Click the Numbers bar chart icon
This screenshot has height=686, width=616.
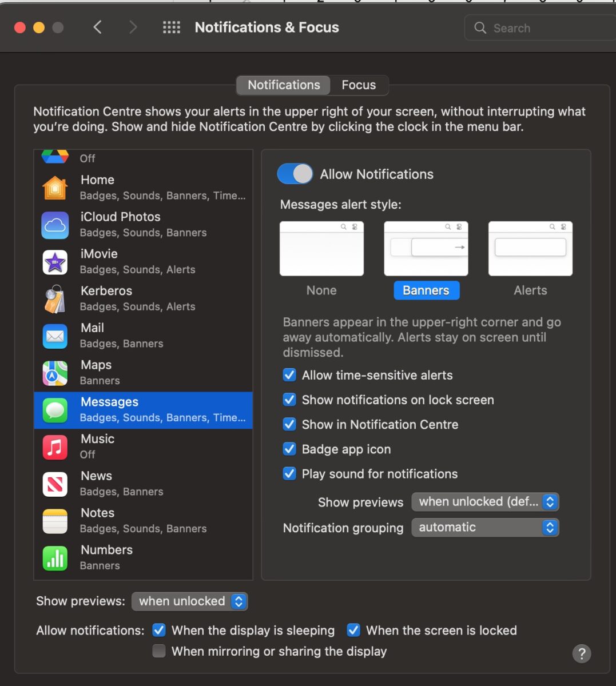(x=55, y=558)
